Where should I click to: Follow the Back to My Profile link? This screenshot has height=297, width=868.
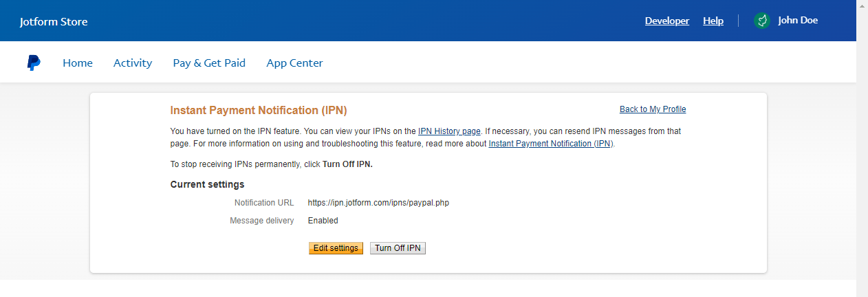[652, 109]
